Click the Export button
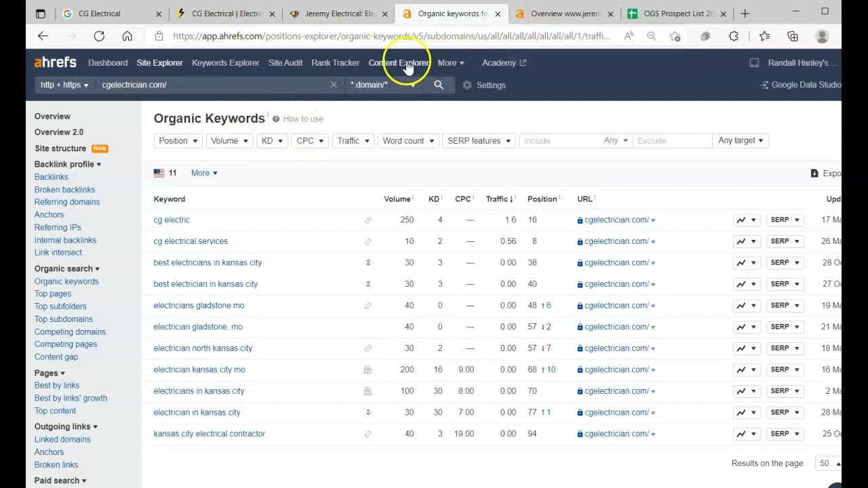 coord(826,174)
